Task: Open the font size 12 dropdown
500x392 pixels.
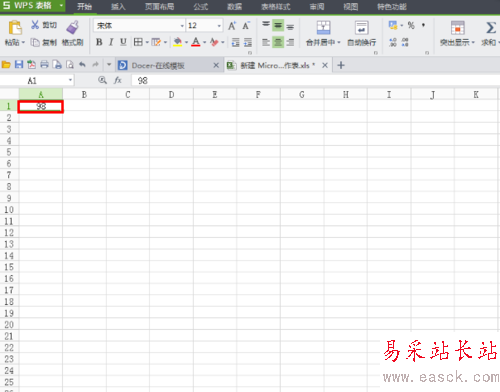Action: coord(219,26)
